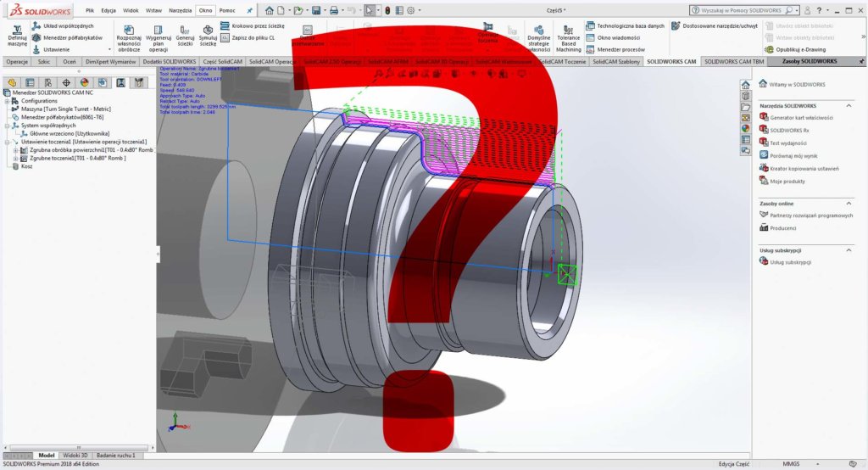The width and height of the screenshot is (868, 470).
Task: Open DisplayManager colored sphere tab
Action: pyautogui.click(x=84, y=83)
